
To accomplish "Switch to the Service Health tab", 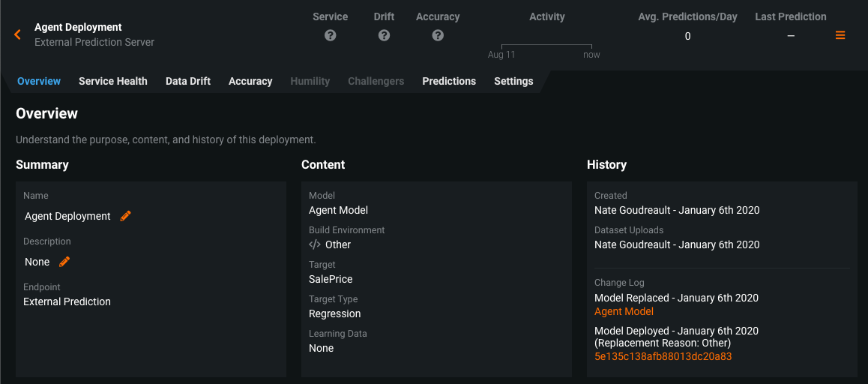I will 113,81.
